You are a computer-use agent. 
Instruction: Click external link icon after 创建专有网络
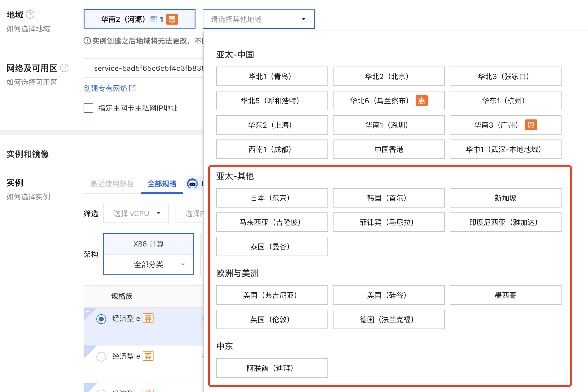click(132, 88)
